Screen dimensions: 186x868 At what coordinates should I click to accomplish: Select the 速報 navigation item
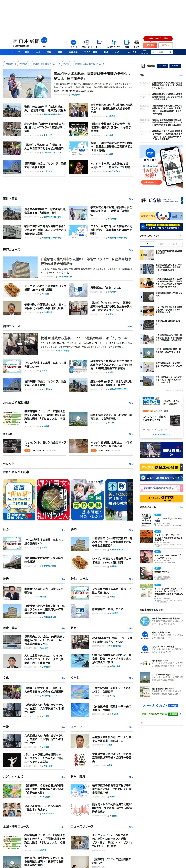[x=49, y=52]
